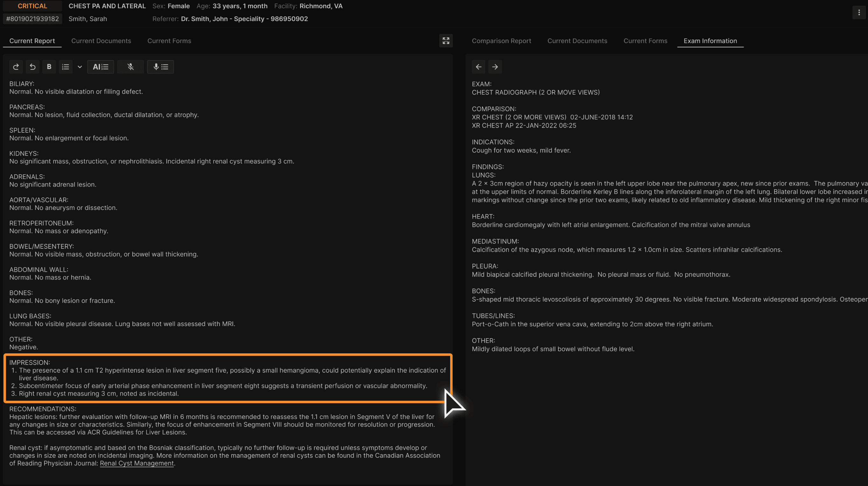Click the undo arrow icon

coord(32,67)
